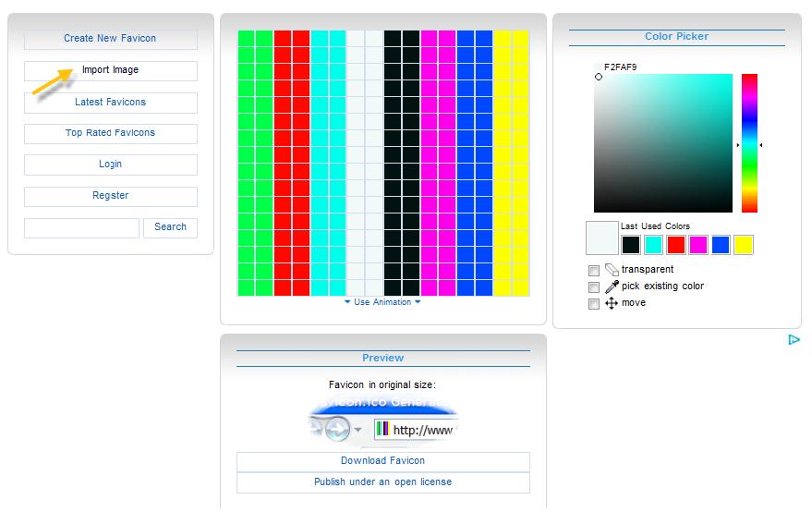Click the F2FAF9 hex color value
The image size is (812, 512).
(621, 67)
